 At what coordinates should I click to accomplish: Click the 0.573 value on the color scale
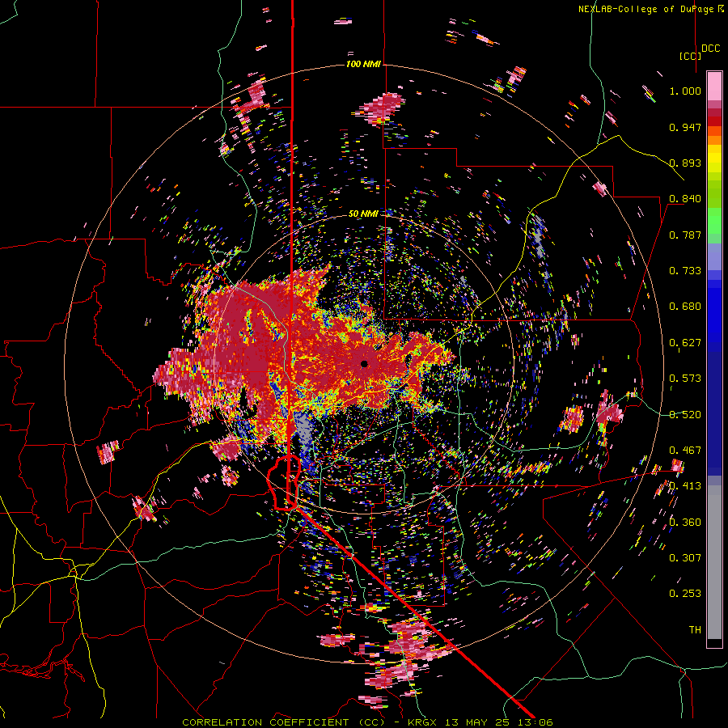tap(685, 379)
